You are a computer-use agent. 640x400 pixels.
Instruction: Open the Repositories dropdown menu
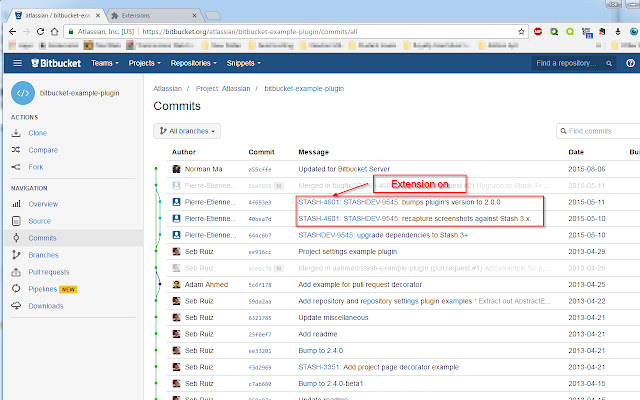[x=193, y=63]
